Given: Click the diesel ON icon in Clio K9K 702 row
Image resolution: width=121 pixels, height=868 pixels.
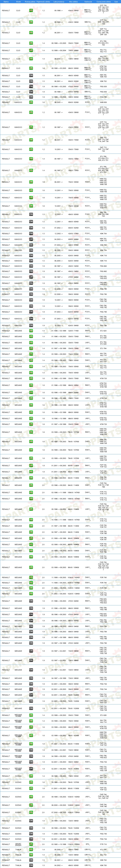Looking at the screenshot, I should coord(31,81).
